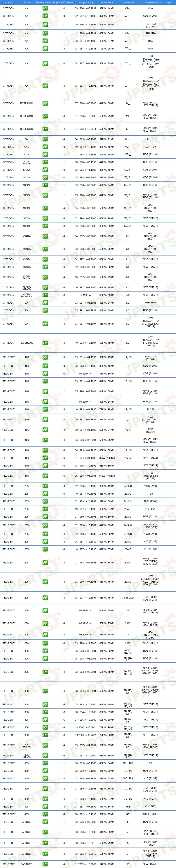Screen dimensions: 176x868
Task: Click the K5A (TU3) engine code
Action: 150,807
